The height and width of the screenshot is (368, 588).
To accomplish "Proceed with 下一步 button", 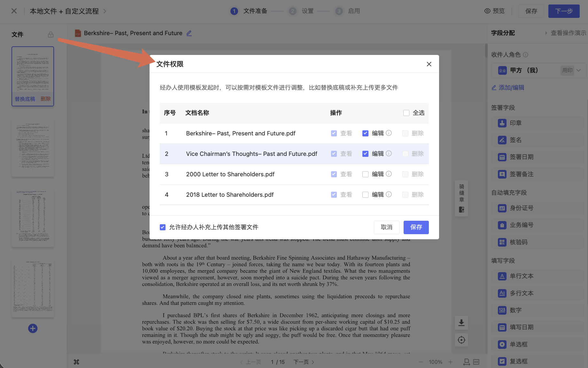I will point(564,11).
